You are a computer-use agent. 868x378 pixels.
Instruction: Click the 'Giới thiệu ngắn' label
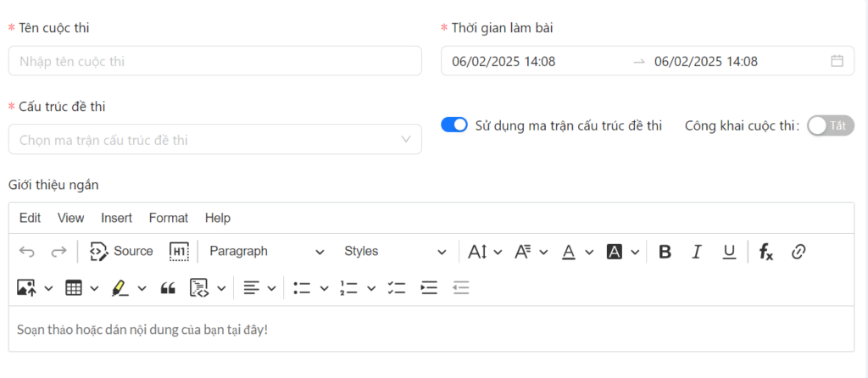[53, 186]
